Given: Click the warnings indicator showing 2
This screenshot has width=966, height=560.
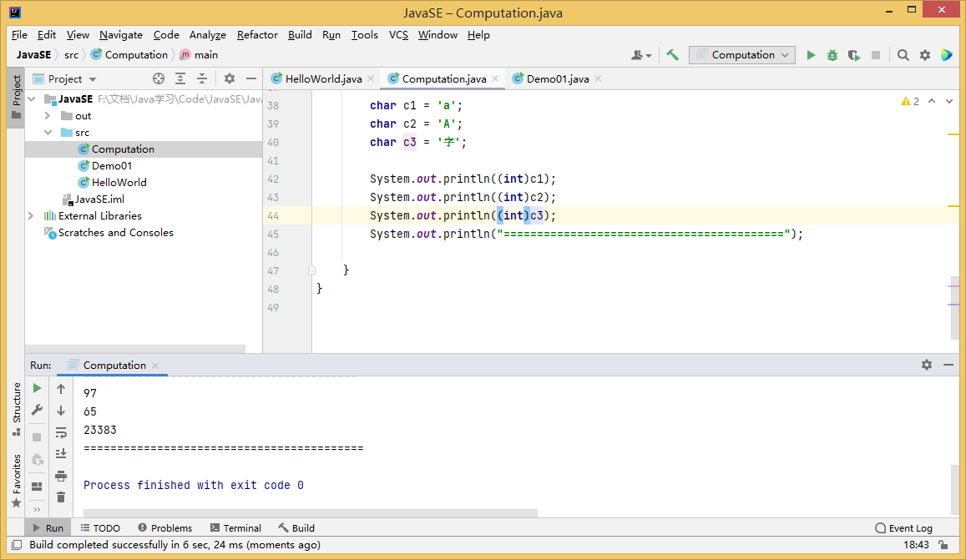Looking at the screenshot, I should click(x=910, y=101).
